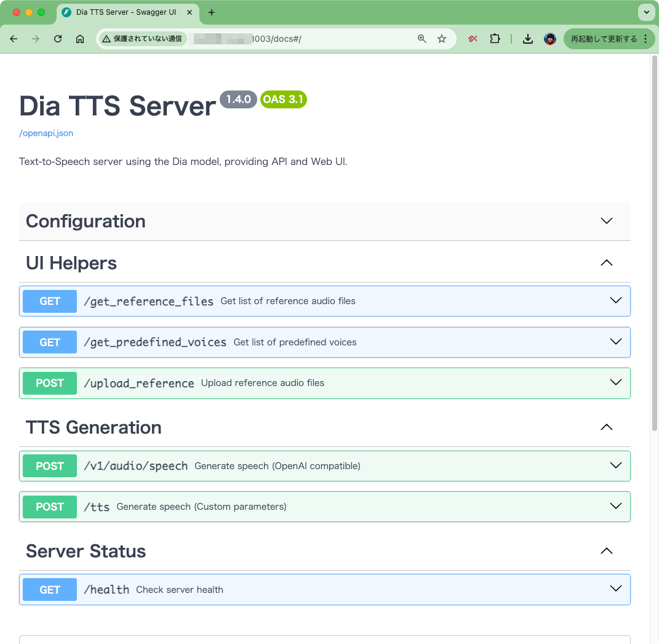Open the /openapi.json link
The width and height of the screenshot is (659, 644).
click(46, 134)
